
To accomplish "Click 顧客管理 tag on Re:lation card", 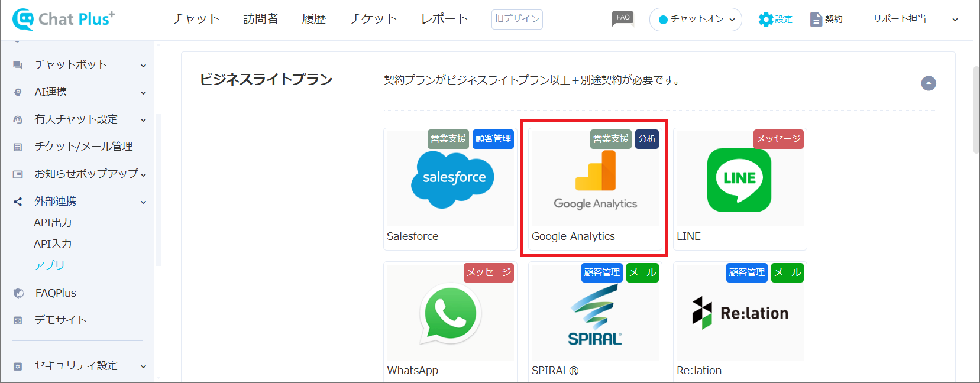I will pos(747,272).
